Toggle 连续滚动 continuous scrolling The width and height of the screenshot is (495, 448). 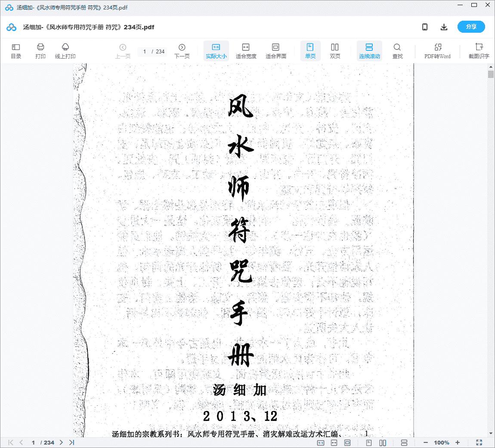click(x=369, y=51)
